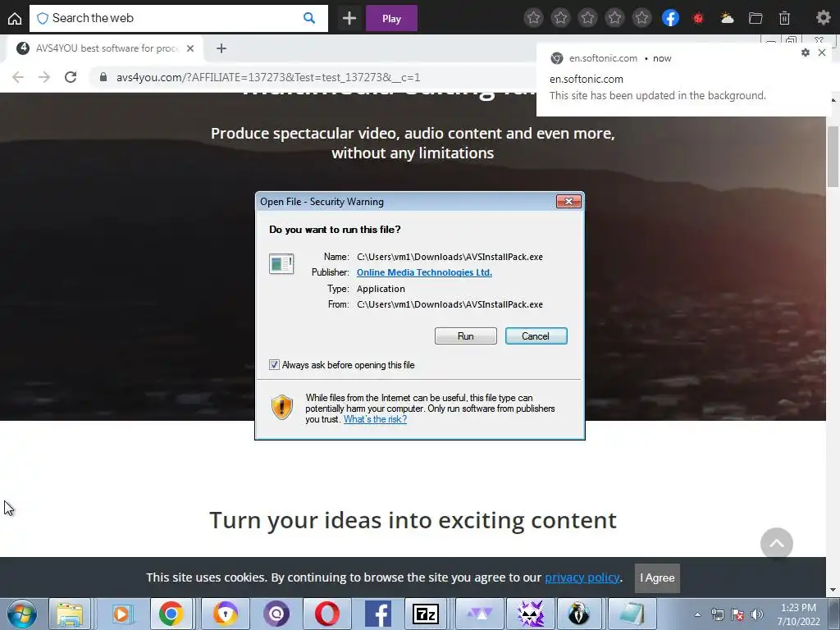This screenshot has height=630, width=840.
Task: Reload the avs4you page
Action: point(71,77)
